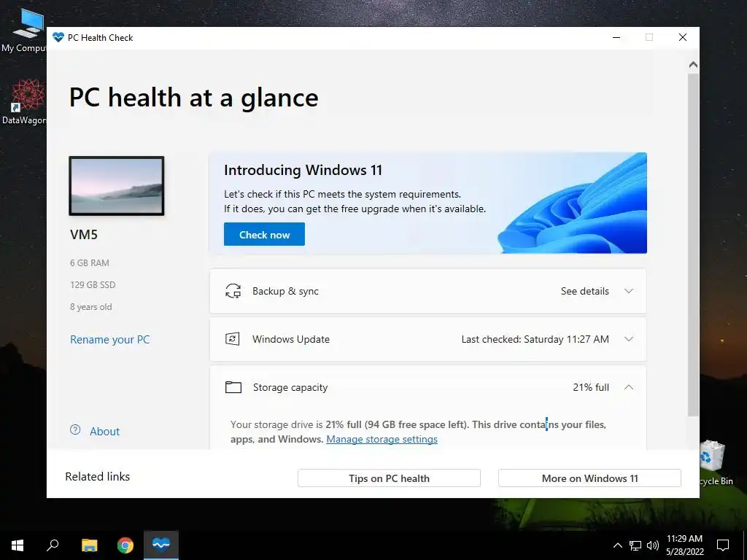
Task: Open the volume speaker tray icon
Action: 653,545
